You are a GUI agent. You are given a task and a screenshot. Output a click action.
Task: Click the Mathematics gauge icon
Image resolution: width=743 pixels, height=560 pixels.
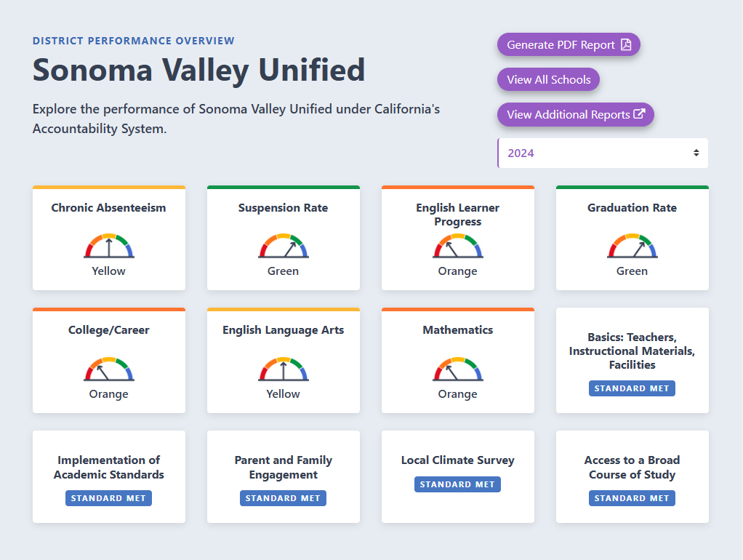point(458,369)
